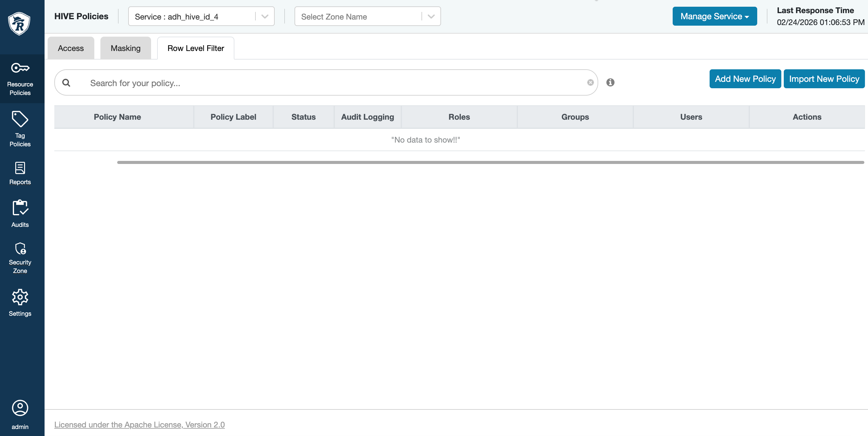Open the Manage Service dropdown

(714, 16)
